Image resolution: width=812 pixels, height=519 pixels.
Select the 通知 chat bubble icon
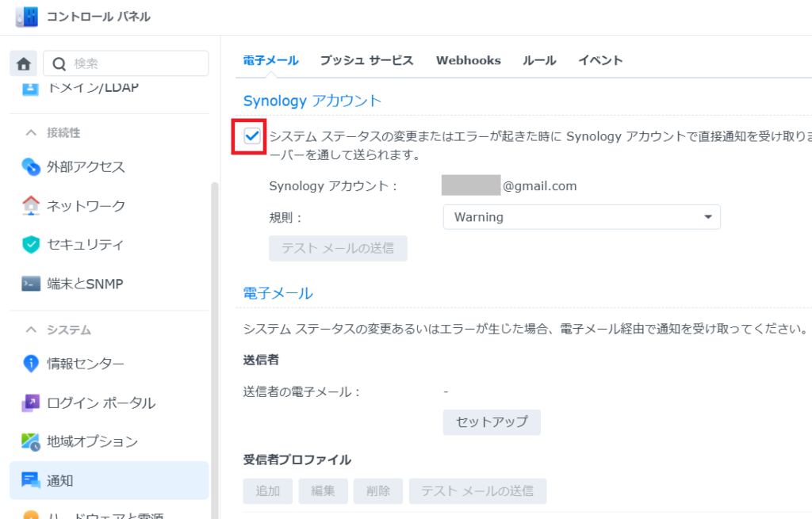(x=31, y=480)
